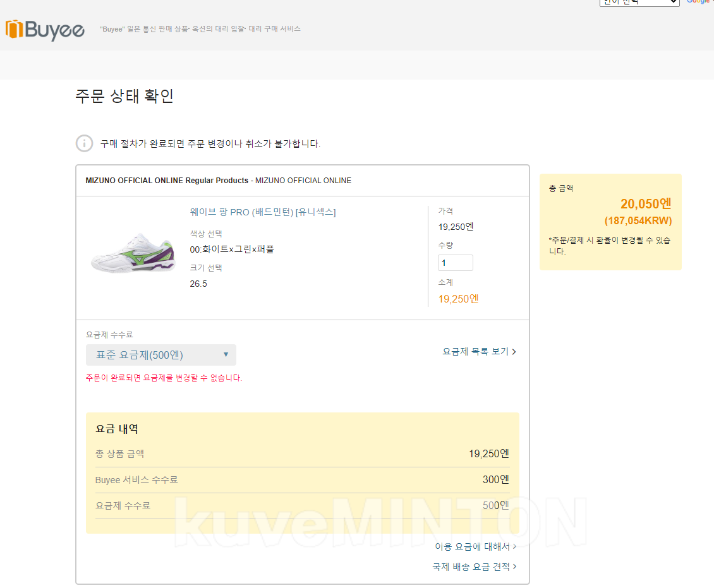This screenshot has height=588, width=714.
Task: Click the (187,054KRW) converted price text
Action: click(x=638, y=220)
